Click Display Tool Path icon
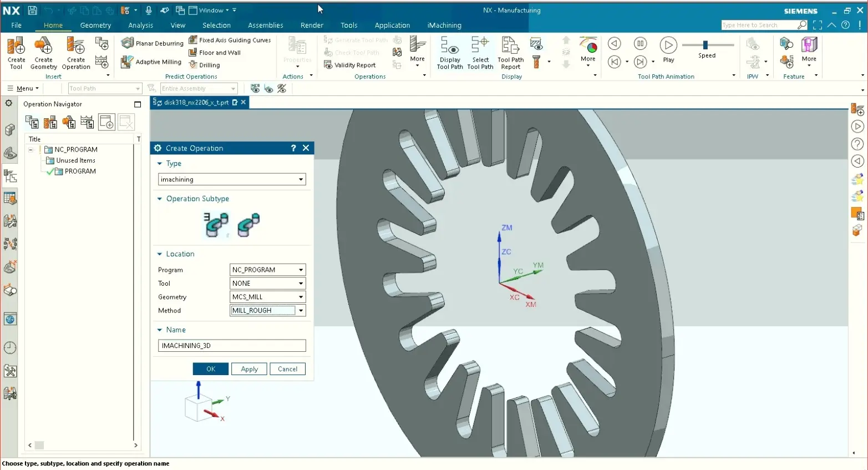868x470 pixels. click(x=450, y=53)
